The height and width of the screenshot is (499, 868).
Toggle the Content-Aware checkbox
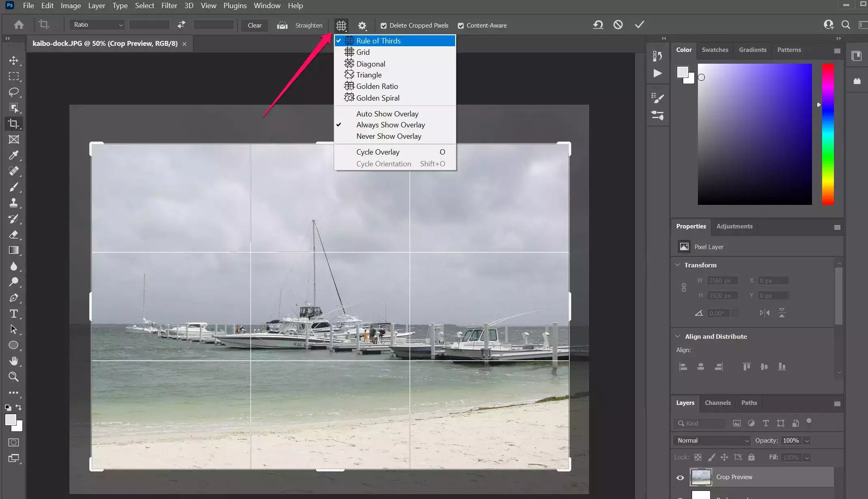point(460,26)
